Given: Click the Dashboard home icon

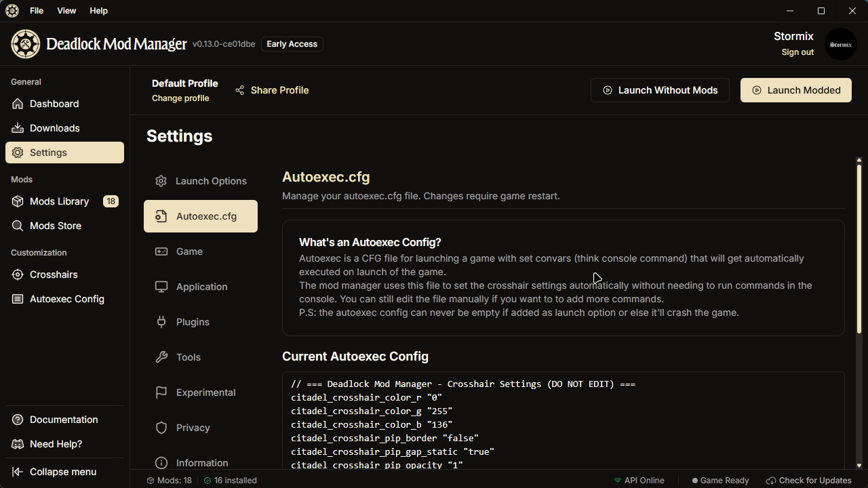Looking at the screenshot, I should 18,104.
